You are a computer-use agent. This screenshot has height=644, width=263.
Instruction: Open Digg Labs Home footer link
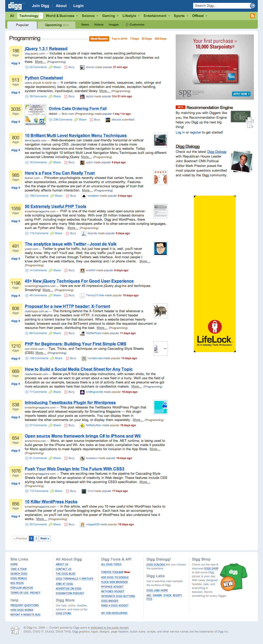click(157, 590)
